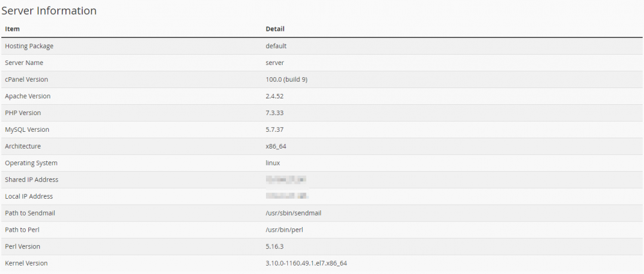
Task: Click the 'Server Information' heading
Action: coord(49,10)
